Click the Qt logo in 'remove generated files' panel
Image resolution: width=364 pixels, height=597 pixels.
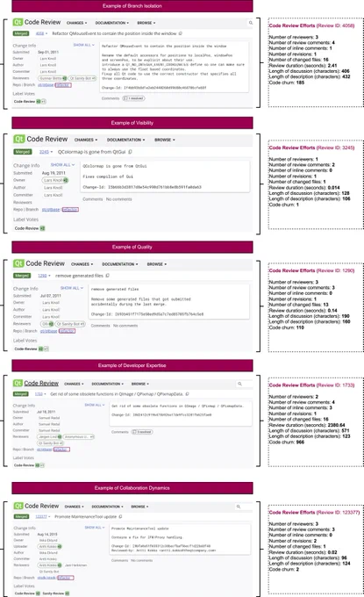click(x=18, y=263)
